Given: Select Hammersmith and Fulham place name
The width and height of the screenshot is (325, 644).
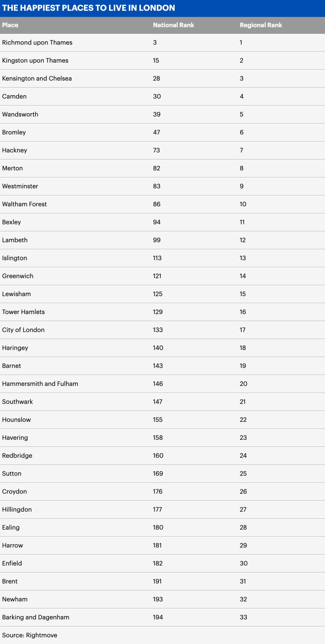Looking at the screenshot, I should point(40,384).
